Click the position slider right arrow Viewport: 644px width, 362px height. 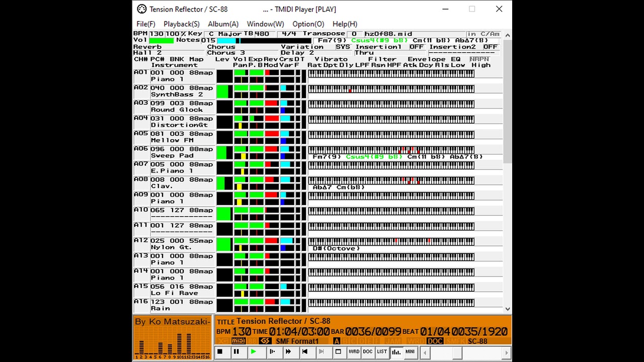click(507, 352)
